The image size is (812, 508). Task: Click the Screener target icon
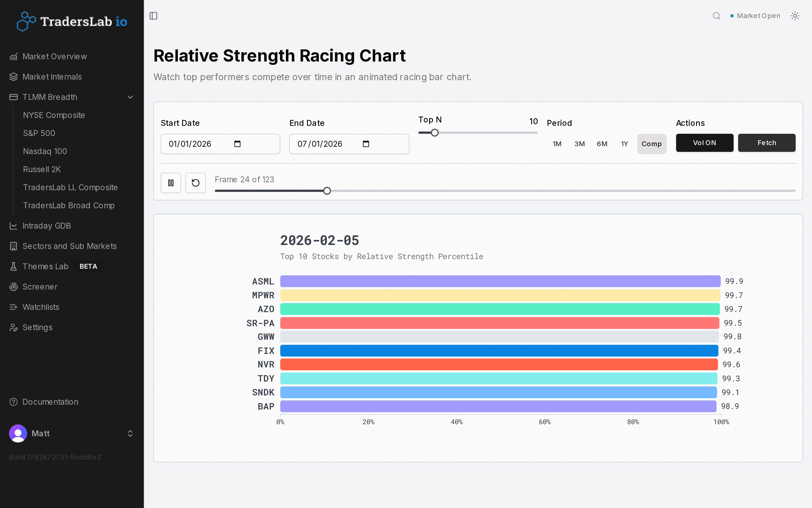pos(14,286)
